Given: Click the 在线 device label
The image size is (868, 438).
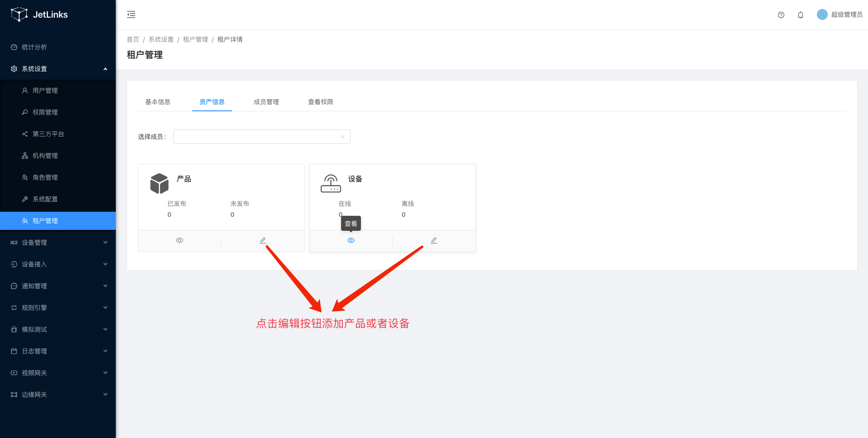Looking at the screenshot, I should click(x=345, y=204).
